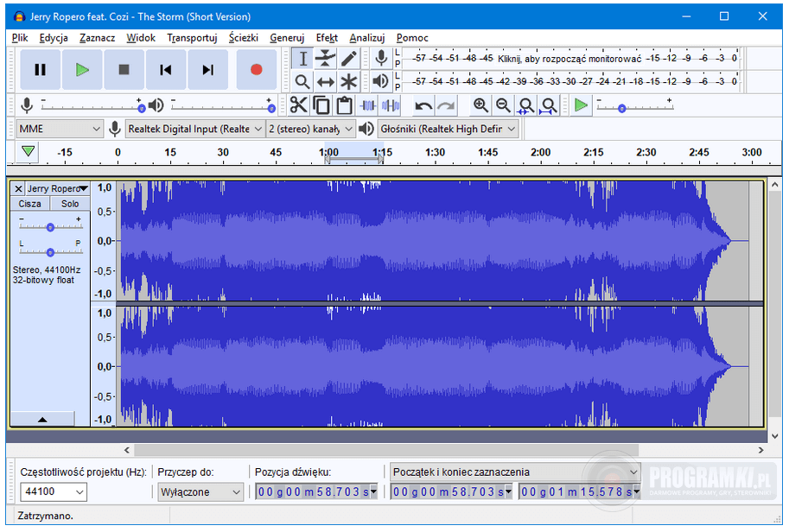
Task: Open the Efekt menu
Action: [327, 38]
